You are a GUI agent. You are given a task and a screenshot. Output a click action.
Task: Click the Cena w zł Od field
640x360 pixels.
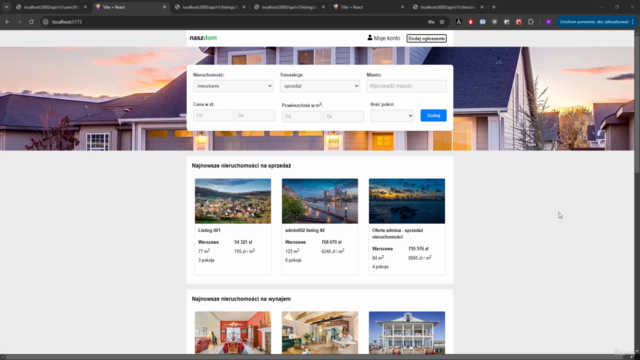pyautogui.click(x=213, y=116)
